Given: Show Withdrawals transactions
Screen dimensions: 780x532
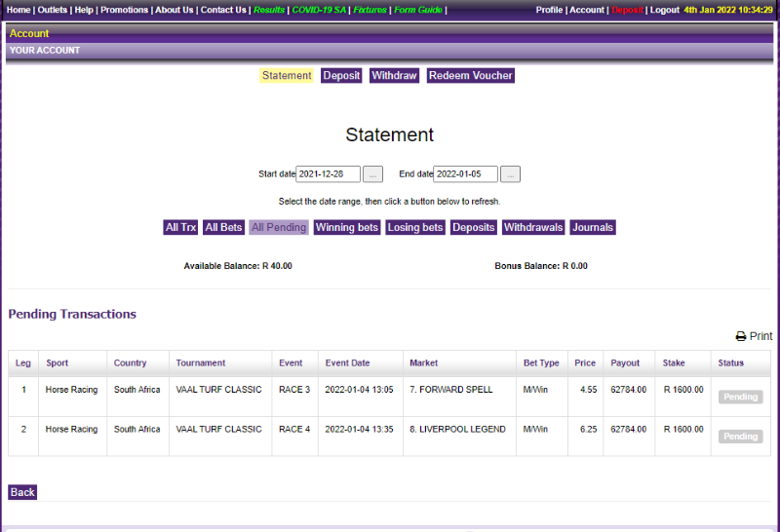Looking at the screenshot, I should tap(533, 228).
